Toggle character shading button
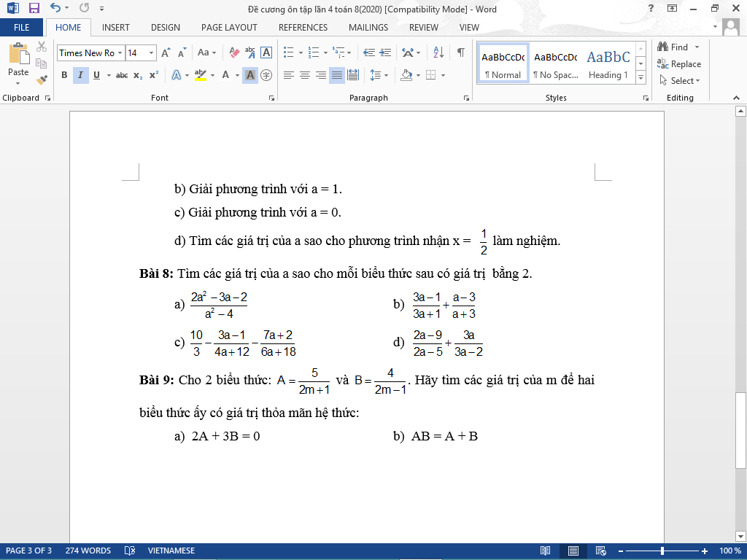 coord(250,75)
